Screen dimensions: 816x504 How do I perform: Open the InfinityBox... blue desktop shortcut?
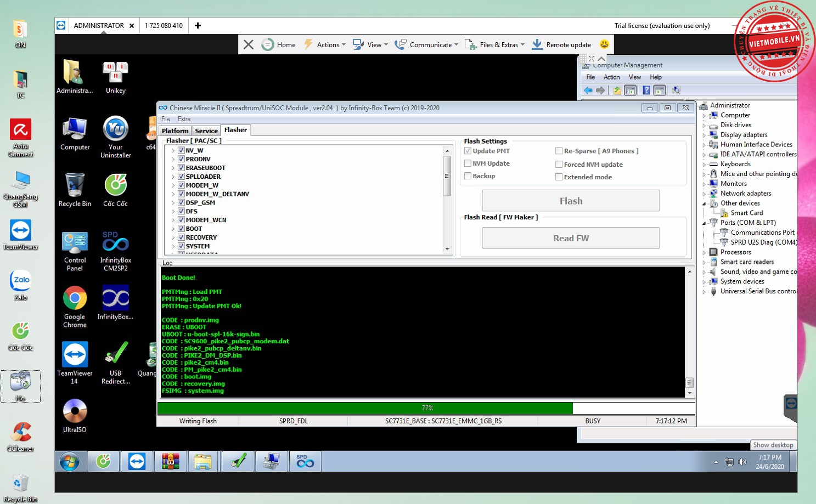point(115,303)
